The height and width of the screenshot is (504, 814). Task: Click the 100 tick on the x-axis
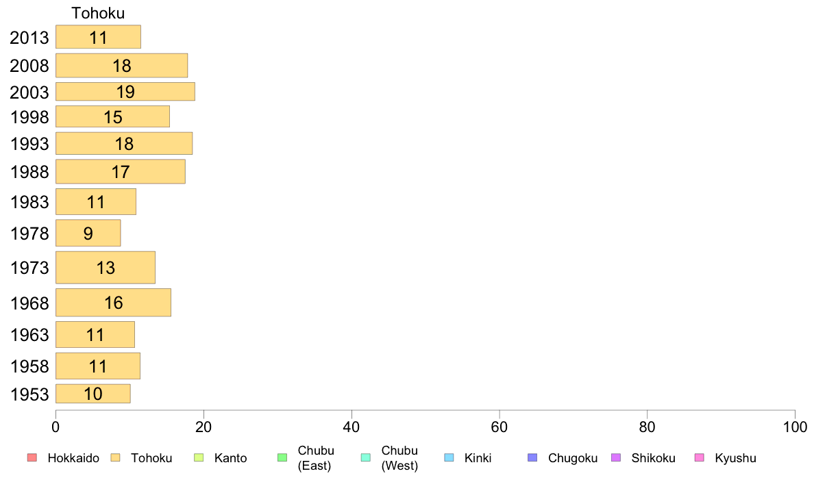pos(795,427)
